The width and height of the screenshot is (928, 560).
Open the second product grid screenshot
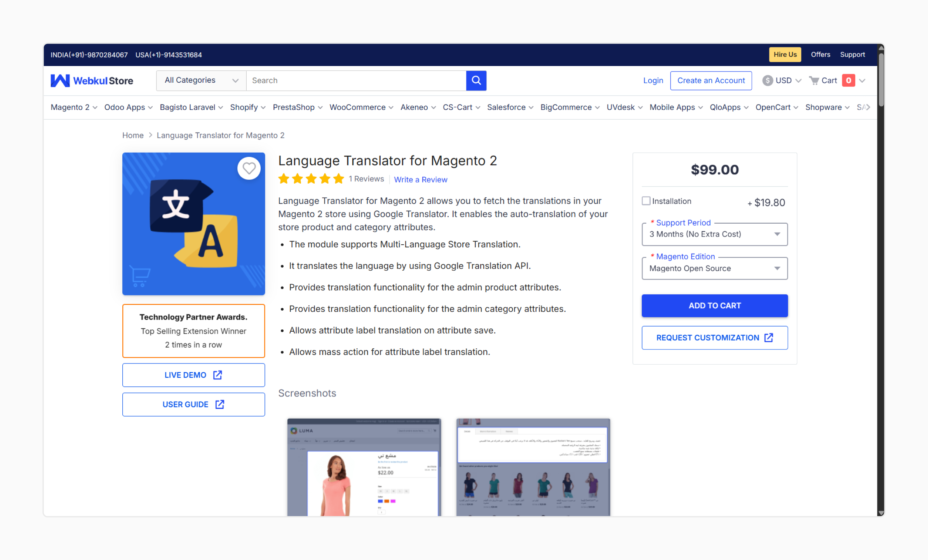click(533, 467)
